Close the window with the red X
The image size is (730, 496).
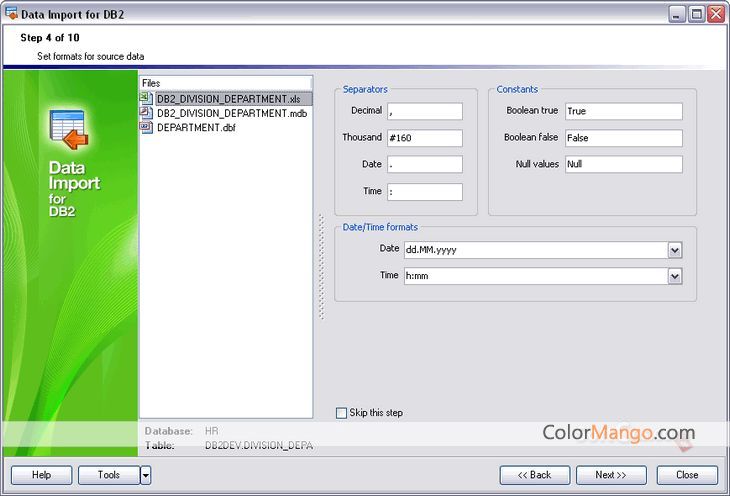[x=716, y=14]
